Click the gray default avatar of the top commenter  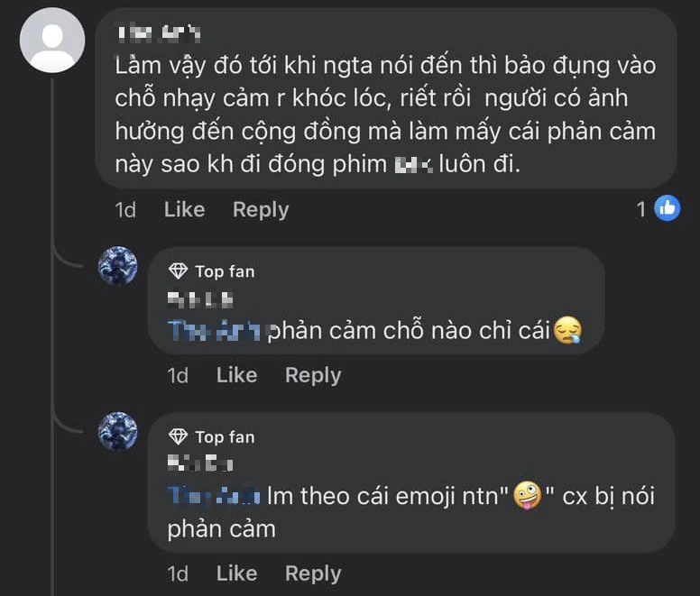click(x=52, y=41)
